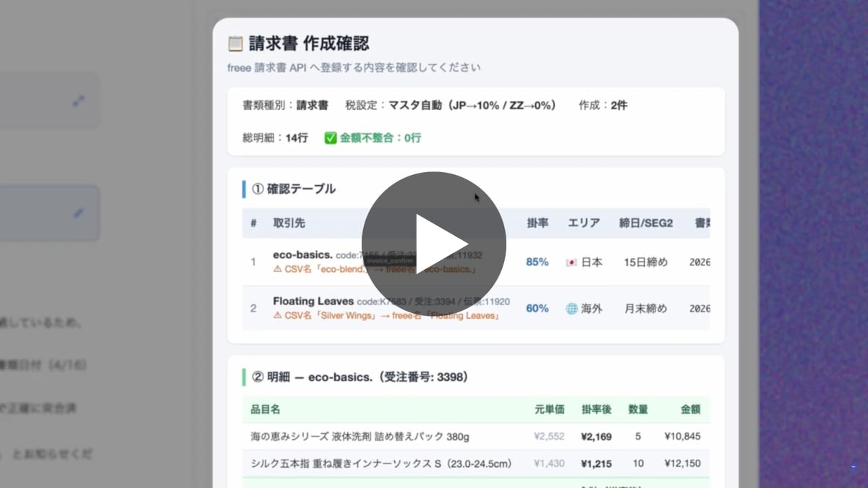
Task: Click the ¥1,430 original price
Action: point(549,463)
